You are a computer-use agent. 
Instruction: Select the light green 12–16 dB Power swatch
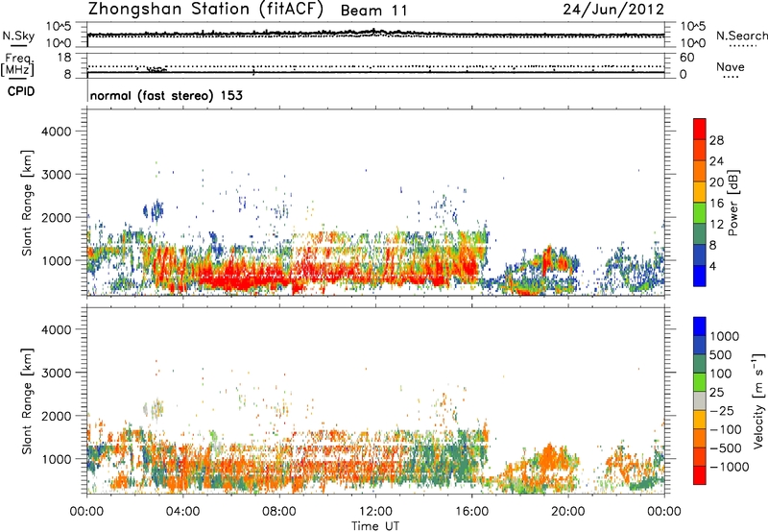700,213
